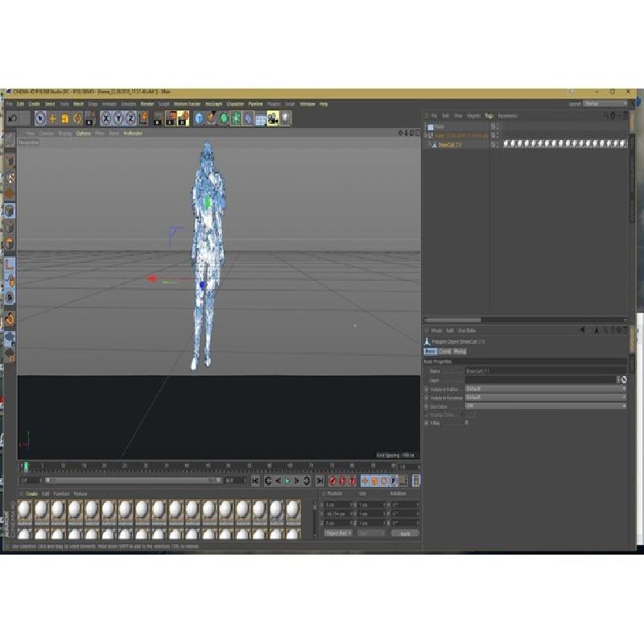The height and width of the screenshot is (644, 644).
Task: Switch to the Coord. tab in Attributes
Action: click(x=444, y=352)
